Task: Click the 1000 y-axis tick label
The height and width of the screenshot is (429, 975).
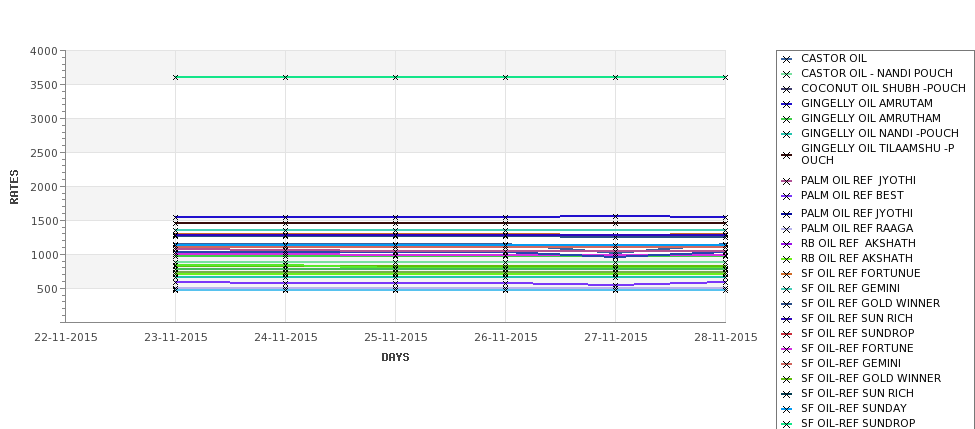Action: click(x=44, y=255)
